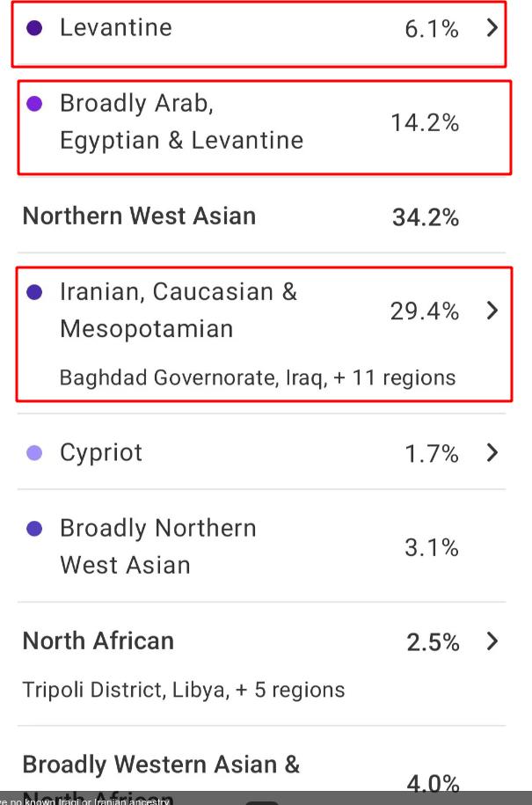
Task: Open the North African chevron arrow
Action: [492, 641]
